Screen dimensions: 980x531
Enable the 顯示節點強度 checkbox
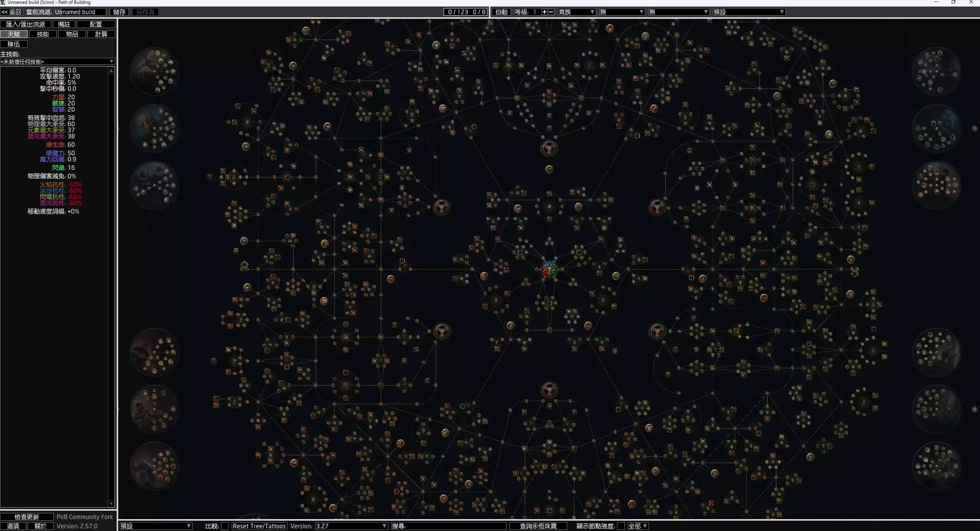620,526
